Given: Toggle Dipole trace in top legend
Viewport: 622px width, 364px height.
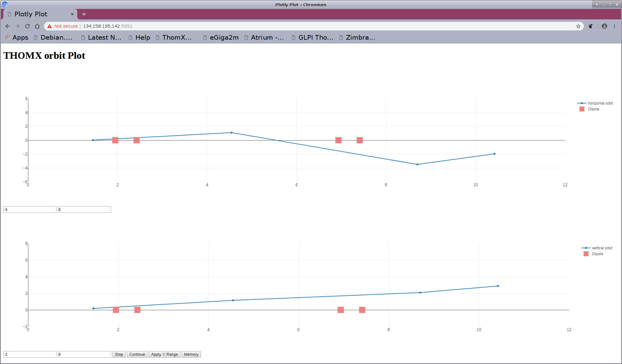Looking at the screenshot, I should pyautogui.click(x=593, y=109).
